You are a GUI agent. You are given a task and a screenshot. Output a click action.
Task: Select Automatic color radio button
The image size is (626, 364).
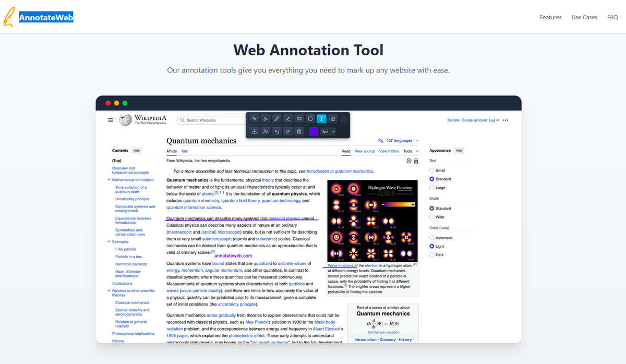click(431, 238)
